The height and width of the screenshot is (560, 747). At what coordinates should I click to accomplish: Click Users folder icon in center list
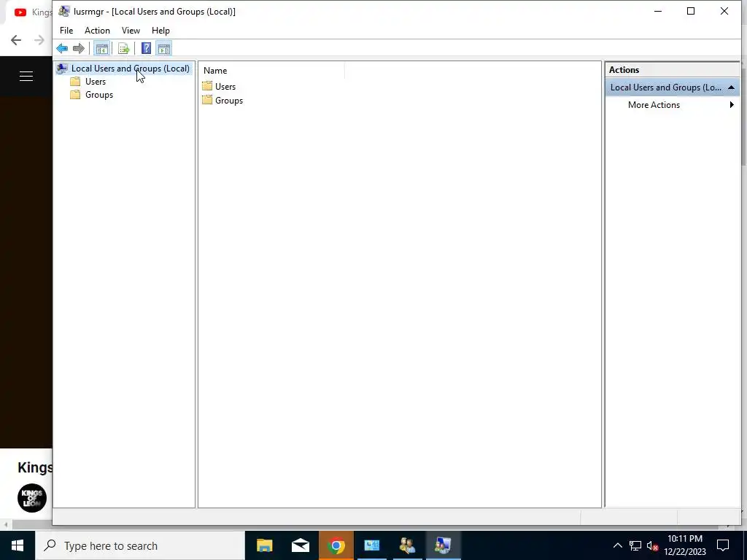click(x=206, y=86)
